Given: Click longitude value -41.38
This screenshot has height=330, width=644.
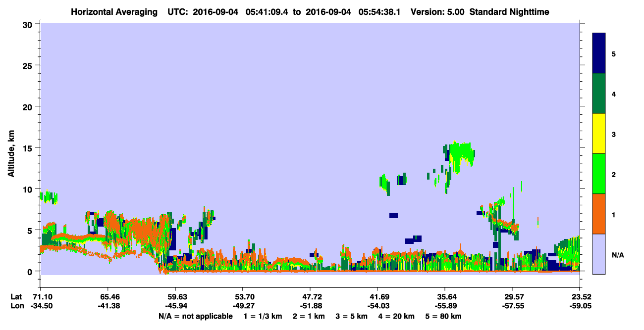Looking at the screenshot, I should point(108,306).
